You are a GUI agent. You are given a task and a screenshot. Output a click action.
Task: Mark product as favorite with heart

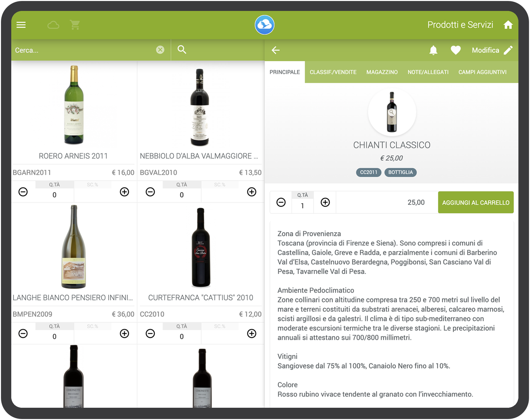click(x=456, y=50)
